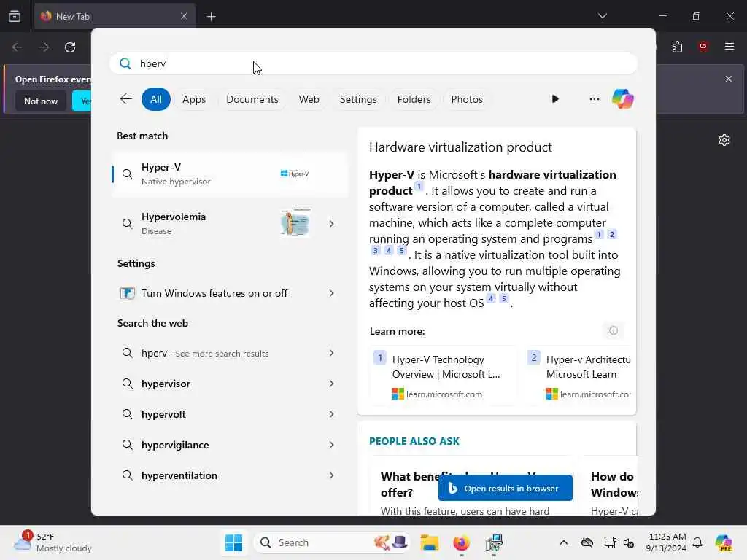Switch to the Photos filter
This screenshot has height=560, width=747.
(467, 99)
